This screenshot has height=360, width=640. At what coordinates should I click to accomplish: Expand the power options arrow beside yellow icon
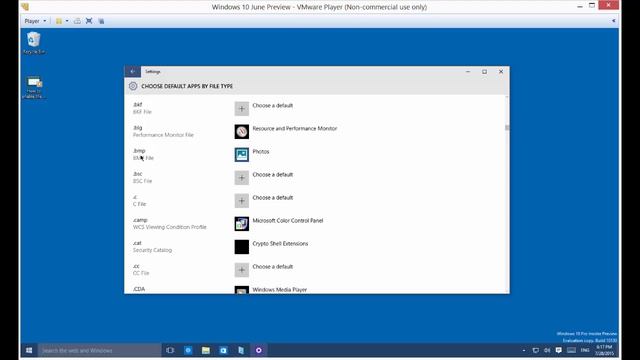click(67, 21)
